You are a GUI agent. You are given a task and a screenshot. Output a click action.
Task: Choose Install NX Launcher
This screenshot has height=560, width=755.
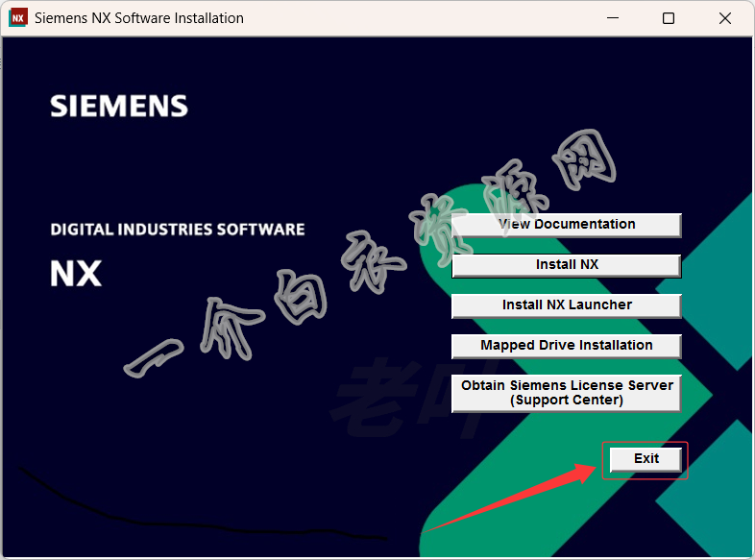tap(567, 305)
